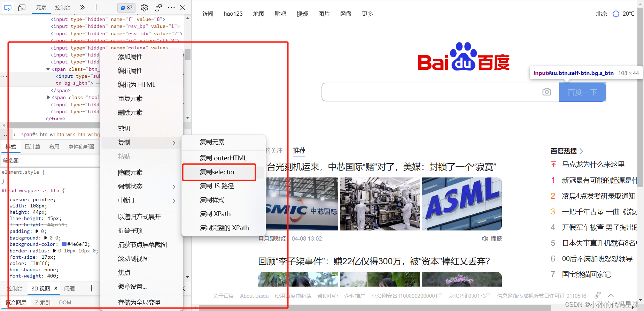Expand the border-radius shorthand triangle

click(54, 251)
